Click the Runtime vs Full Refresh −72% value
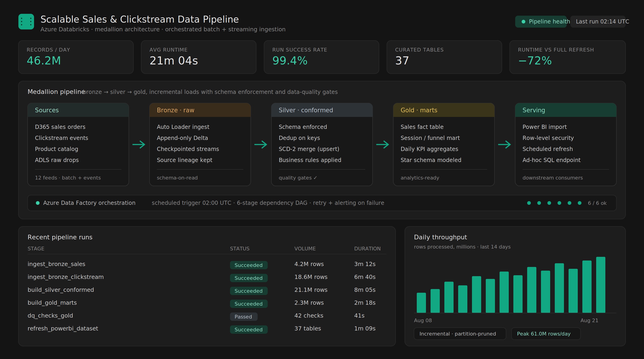The width and height of the screenshot is (644, 359). point(535,61)
